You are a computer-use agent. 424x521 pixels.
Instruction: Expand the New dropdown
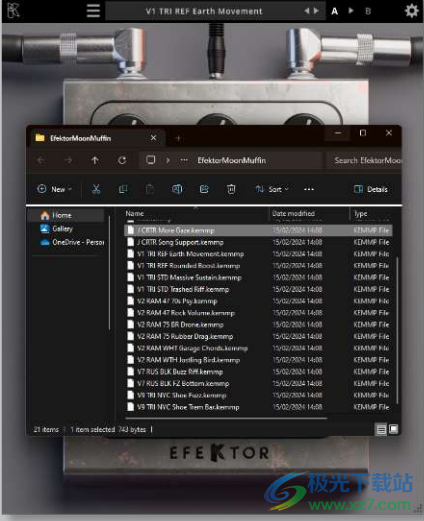point(55,189)
